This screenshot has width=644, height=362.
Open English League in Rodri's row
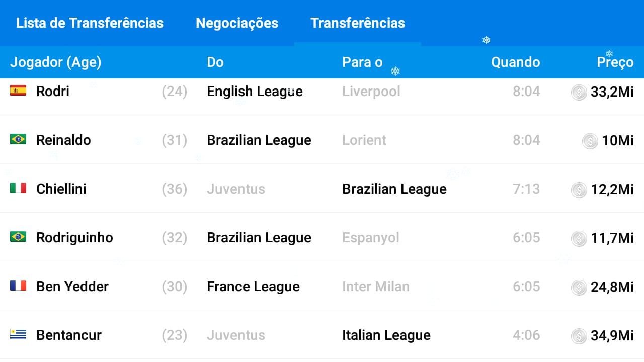[x=255, y=92]
